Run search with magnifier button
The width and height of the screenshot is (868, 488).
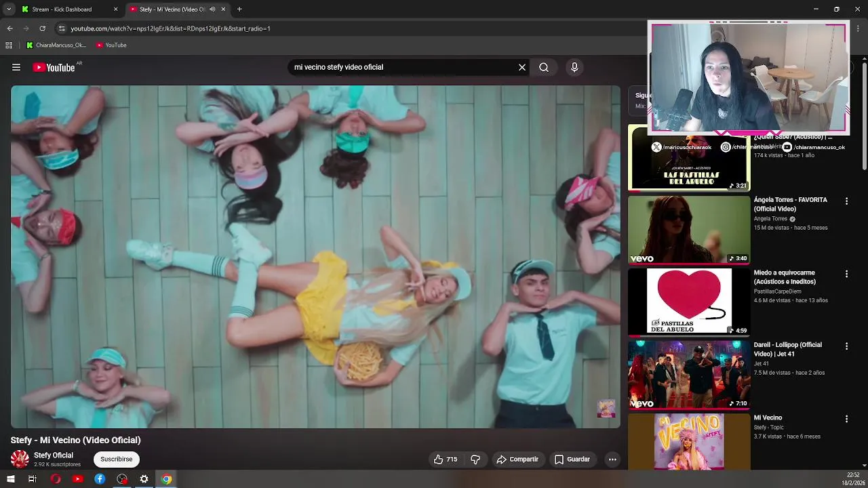pyautogui.click(x=544, y=67)
